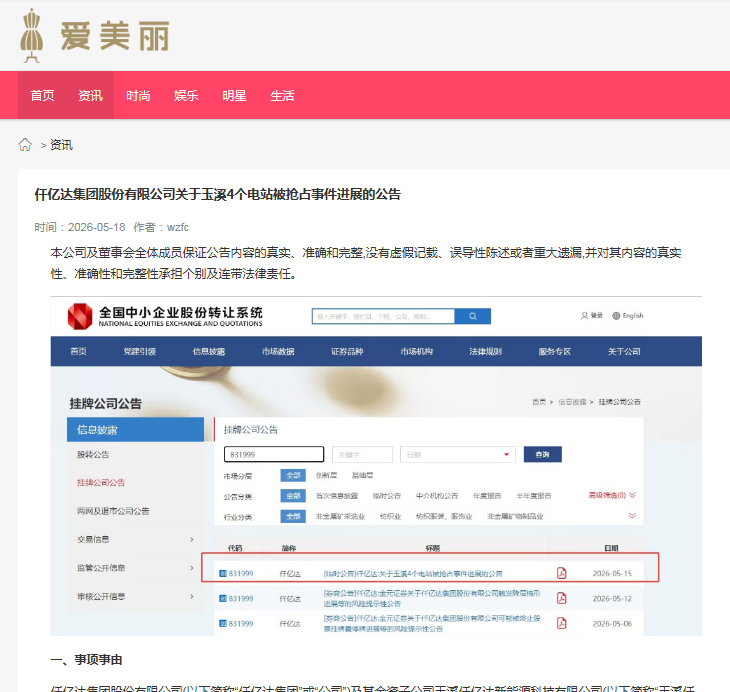Click the opening disclaimer paragraph 本公司及董事会
The height and width of the screenshot is (692, 730).
365,263
